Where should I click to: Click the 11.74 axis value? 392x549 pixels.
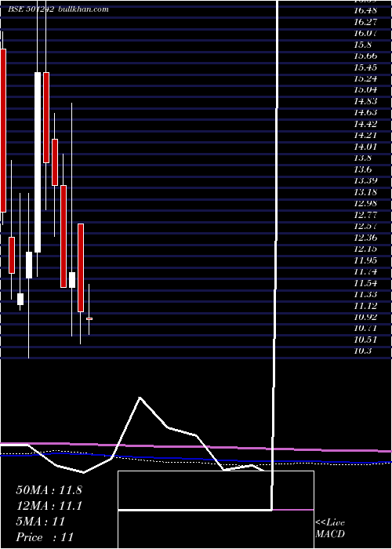click(x=365, y=271)
